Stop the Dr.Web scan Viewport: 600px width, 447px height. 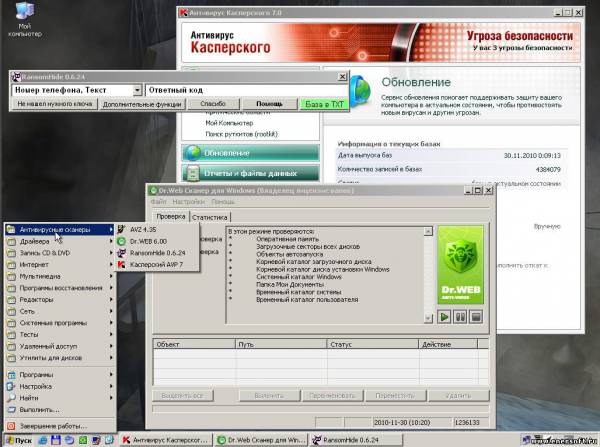[x=476, y=316]
